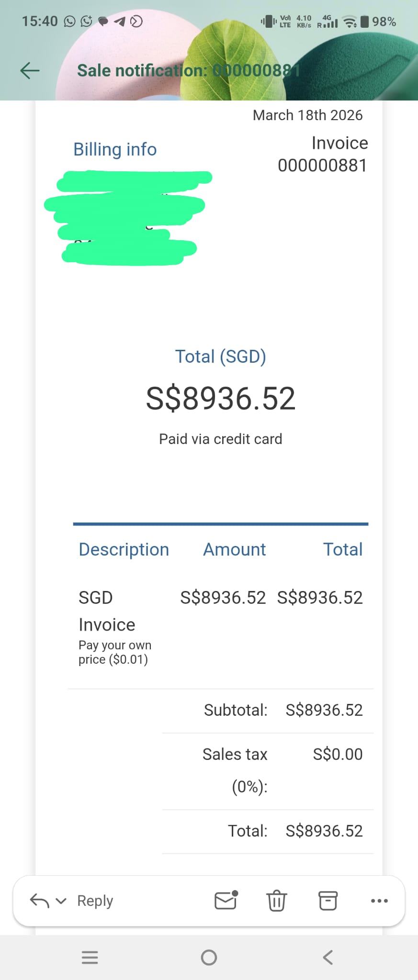
Task: Tap the WhatsApp notification status icon
Action: point(70,21)
